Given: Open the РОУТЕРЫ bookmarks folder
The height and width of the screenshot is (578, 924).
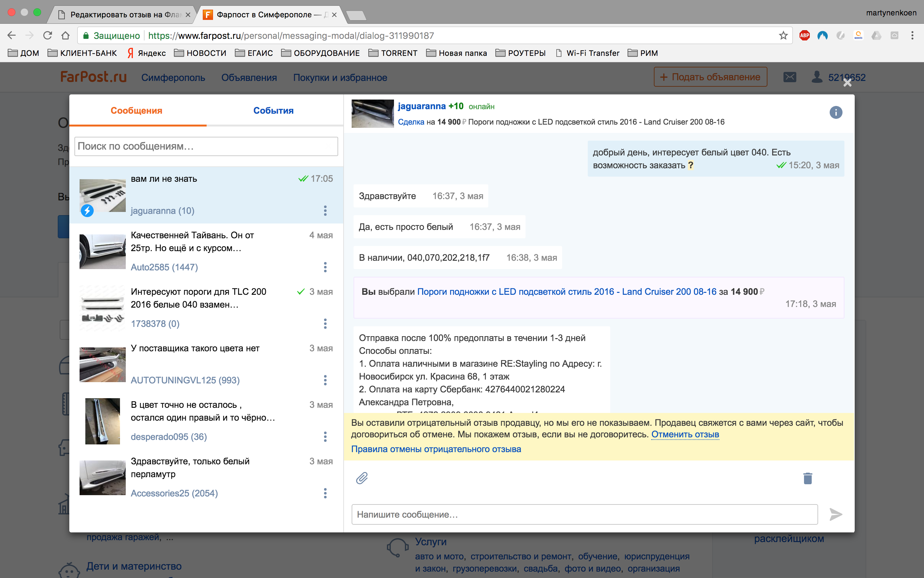Looking at the screenshot, I should coord(520,53).
